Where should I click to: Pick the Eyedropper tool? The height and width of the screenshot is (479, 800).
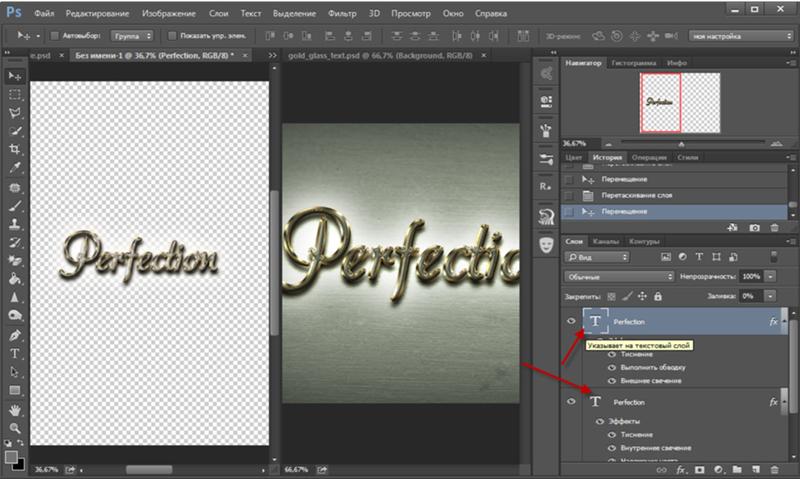click(x=15, y=167)
